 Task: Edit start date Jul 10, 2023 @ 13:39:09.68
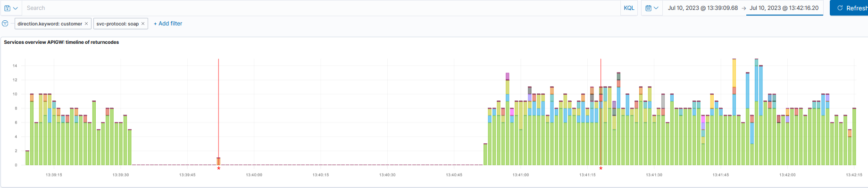click(x=702, y=8)
